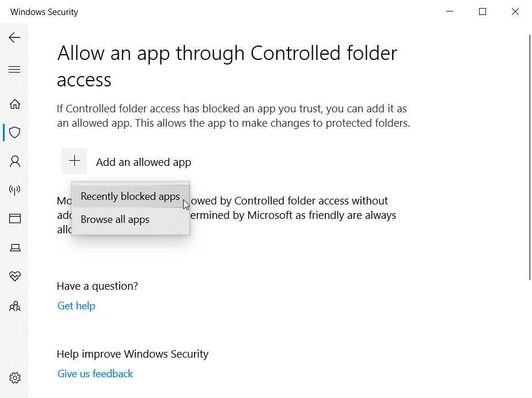Screen dimensions: 532x398
Task: Close the Windows Security window
Action: [x=515, y=12]
